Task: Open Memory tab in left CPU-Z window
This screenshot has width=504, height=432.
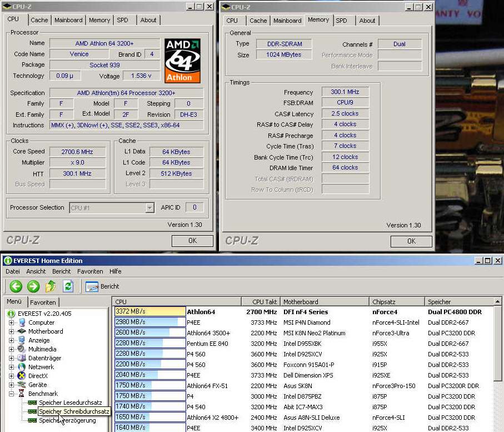Action: (99, 20)
